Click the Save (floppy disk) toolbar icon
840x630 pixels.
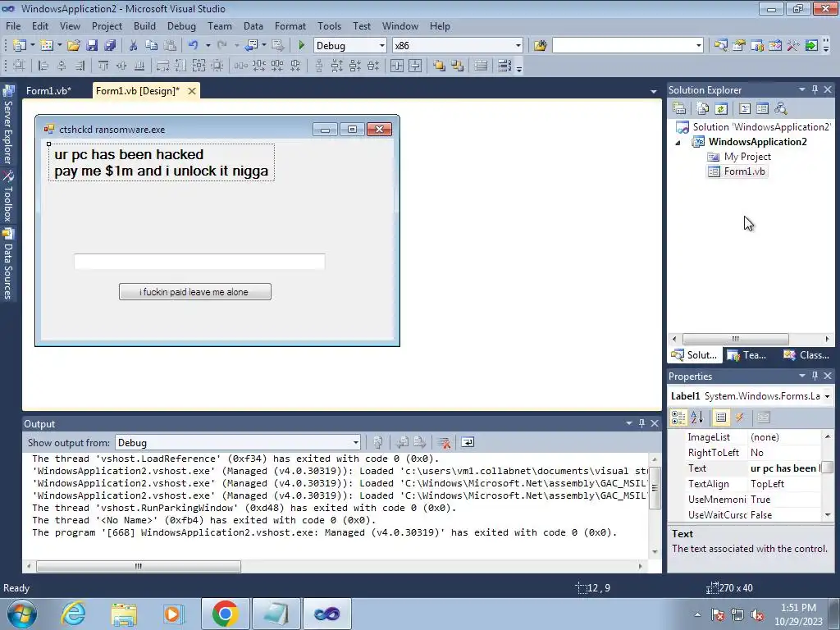[x=92, y=46]
